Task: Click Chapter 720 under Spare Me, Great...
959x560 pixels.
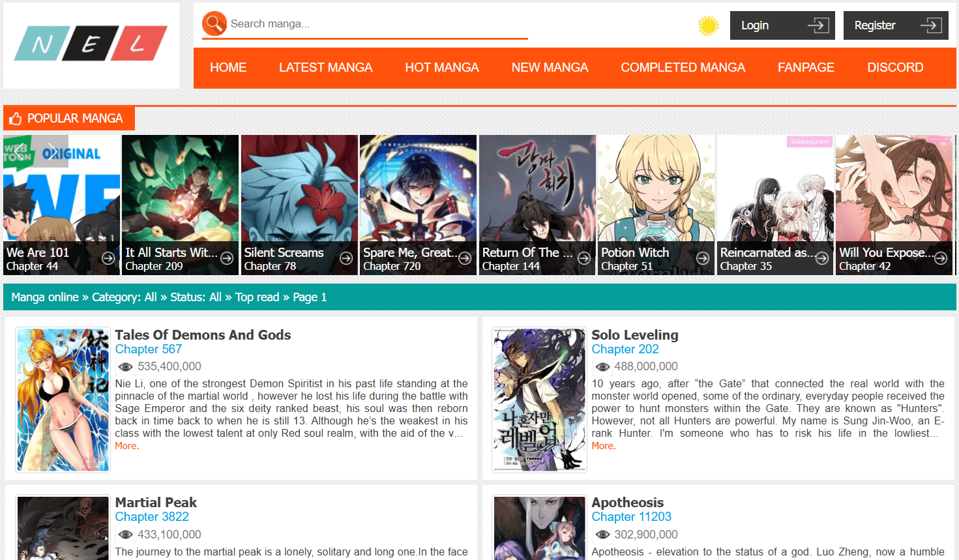Action: point(392,267)
